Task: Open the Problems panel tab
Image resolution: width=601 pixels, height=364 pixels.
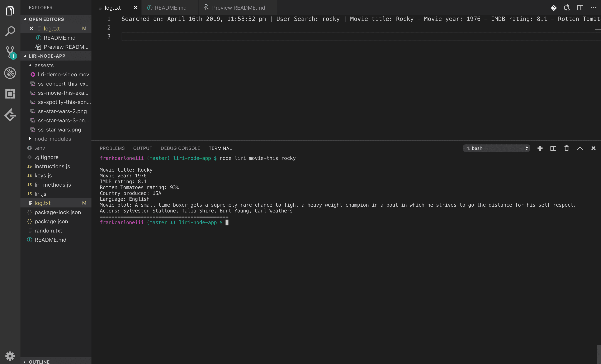Action: (x=112, y=148)
